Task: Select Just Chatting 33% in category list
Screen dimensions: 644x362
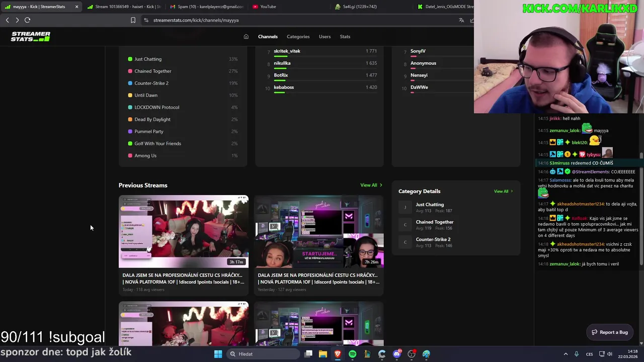Action: pyautogui.click(x=183, y=59)
